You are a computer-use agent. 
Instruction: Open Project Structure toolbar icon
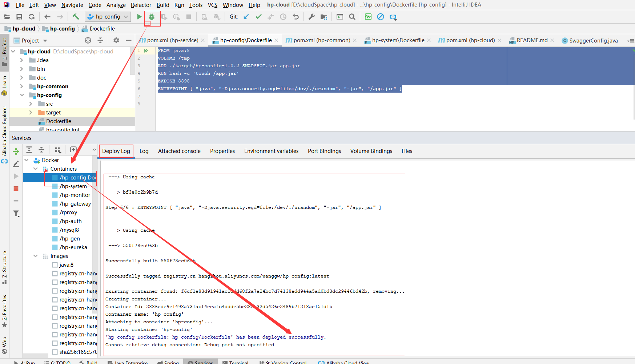point(324,17)
